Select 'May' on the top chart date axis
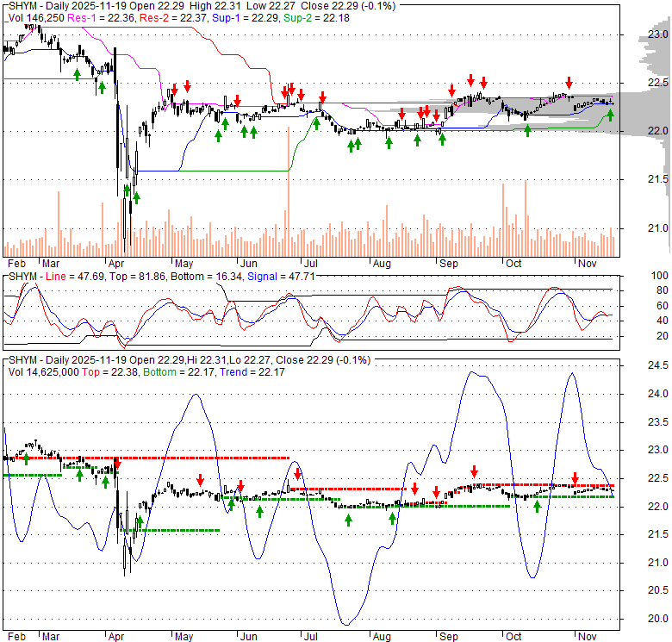The image size is (672, 642). click(184, 263)
